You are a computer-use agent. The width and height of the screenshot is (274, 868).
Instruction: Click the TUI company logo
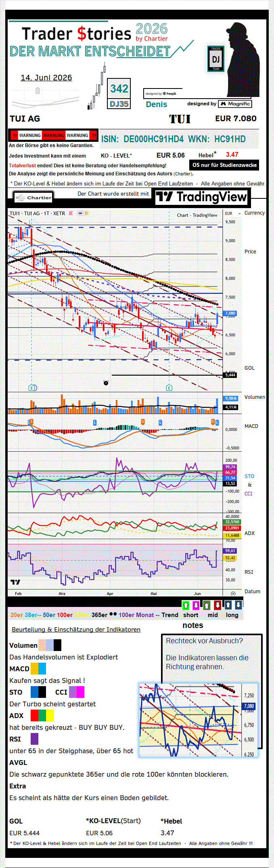tap(180, 119)
